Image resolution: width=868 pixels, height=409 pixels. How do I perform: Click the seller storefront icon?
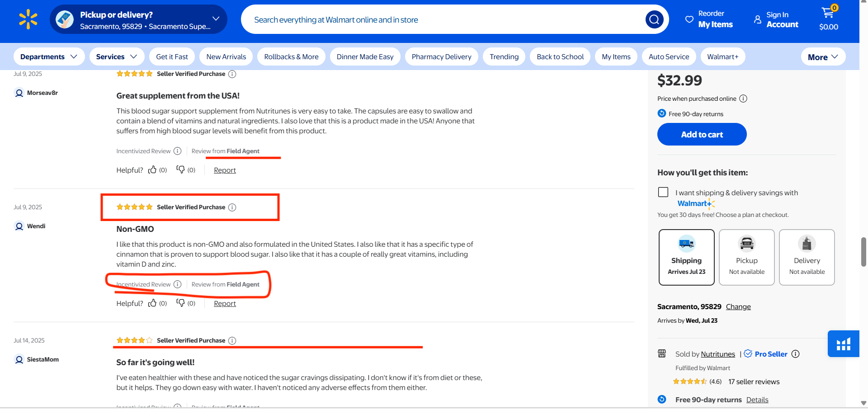(662, 353)
